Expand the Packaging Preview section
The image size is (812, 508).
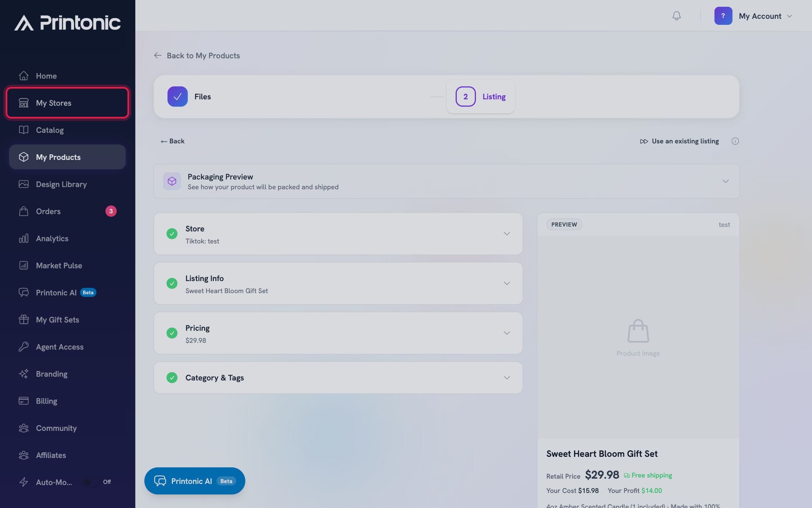coord(726,181)
